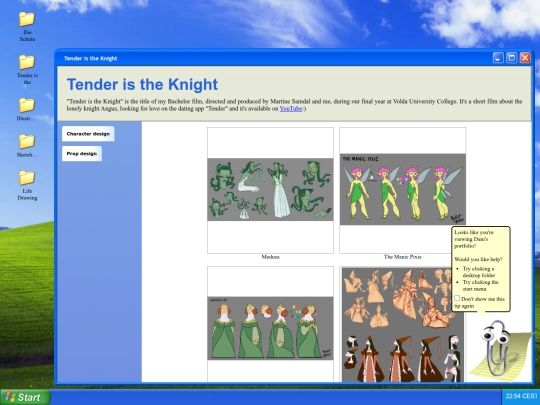Open the Tender is the desktop folder
540x405 pixels.
pyautogui.click(x=27, y=70)
